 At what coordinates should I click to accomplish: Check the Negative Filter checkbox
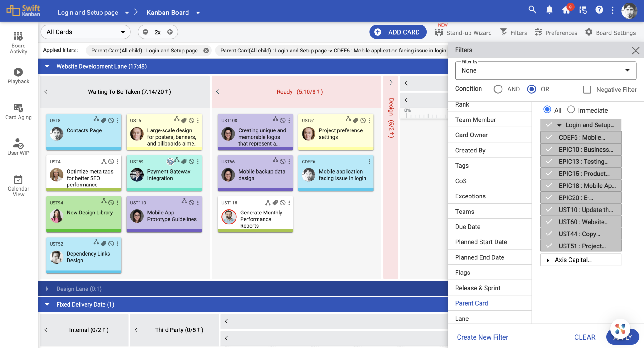click(x=586, y=90)
